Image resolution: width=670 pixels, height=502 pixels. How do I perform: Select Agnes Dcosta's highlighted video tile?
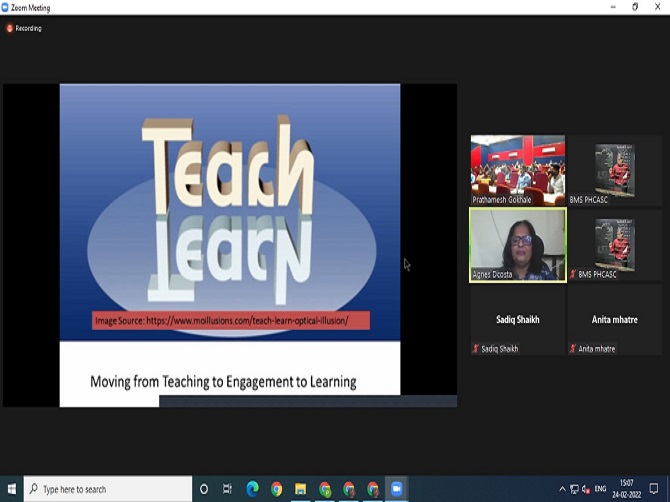click(x=518, y=245)
